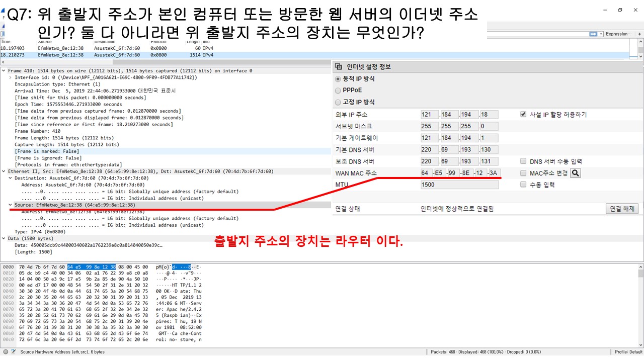This screenshot has width=644, height=362.
Task: Click the Type: IPv4 (0x0800) line
Action: click(x=41, y=232)
